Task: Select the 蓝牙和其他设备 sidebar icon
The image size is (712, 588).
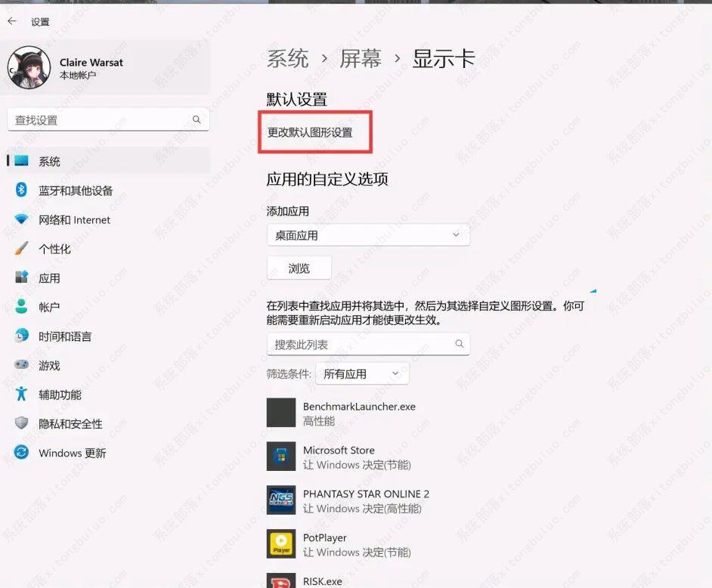Action: point(22,190)
